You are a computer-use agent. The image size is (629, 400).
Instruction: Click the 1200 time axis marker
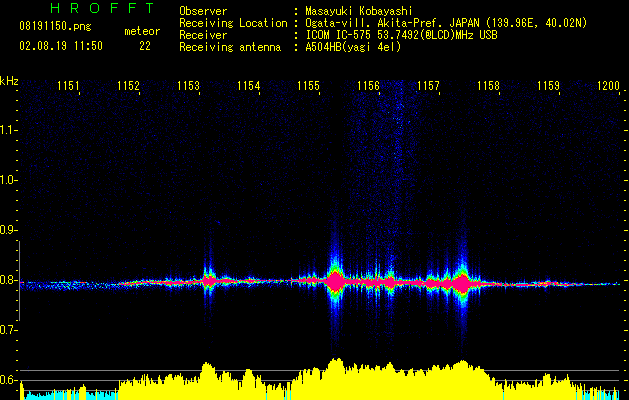608,85
